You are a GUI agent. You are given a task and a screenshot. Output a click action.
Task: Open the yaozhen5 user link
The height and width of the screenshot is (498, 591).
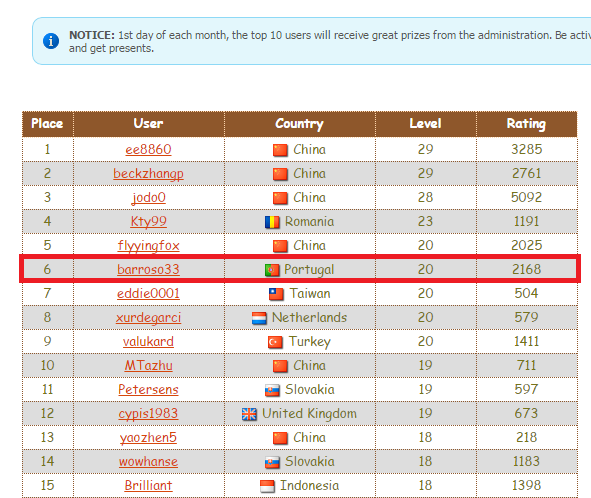pyautogui.click(x=149, y=438)
